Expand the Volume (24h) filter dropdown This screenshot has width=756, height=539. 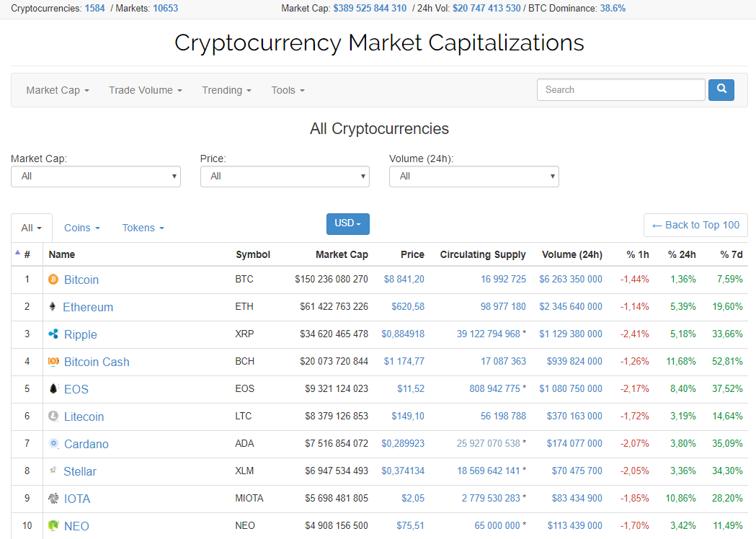(x=473, y=177)
